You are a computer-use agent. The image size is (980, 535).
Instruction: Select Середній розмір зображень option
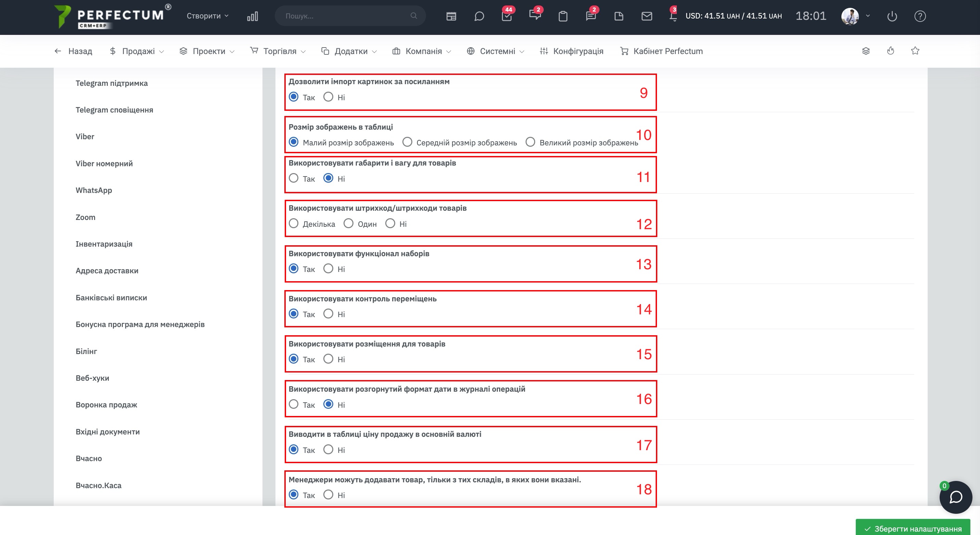click(407, 142)
